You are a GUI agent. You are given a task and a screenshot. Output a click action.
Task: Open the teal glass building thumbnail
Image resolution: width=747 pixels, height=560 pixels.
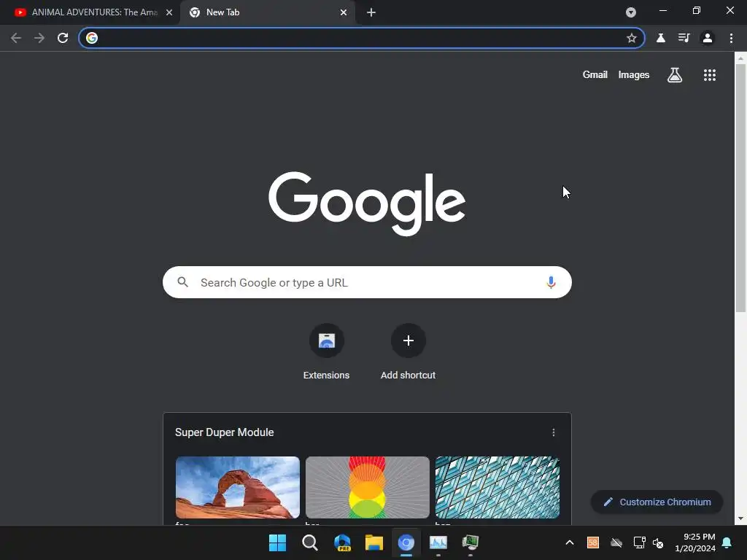[x=498, y=487]
